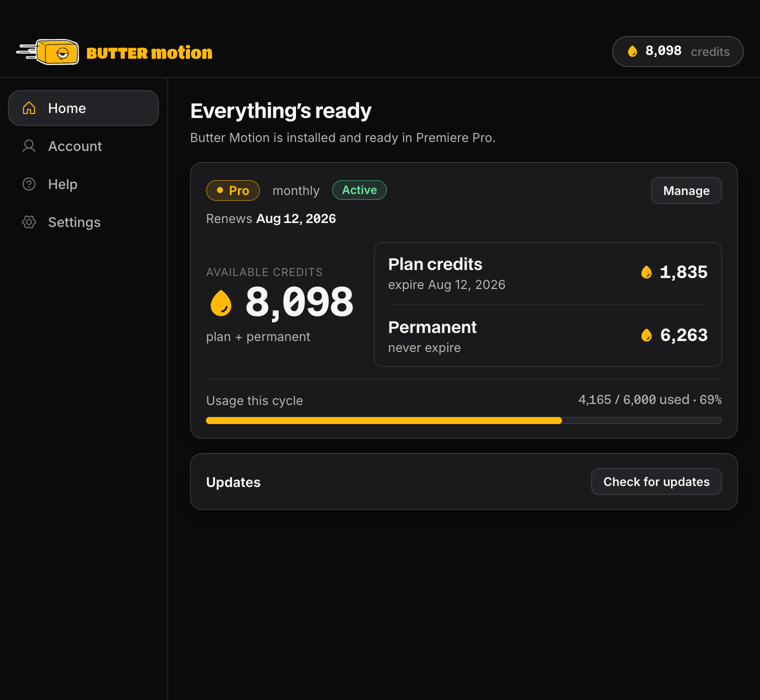760x700 pixels.
Task: Click the usage this cycle progress bar
Action: click(x=464, y=420)
